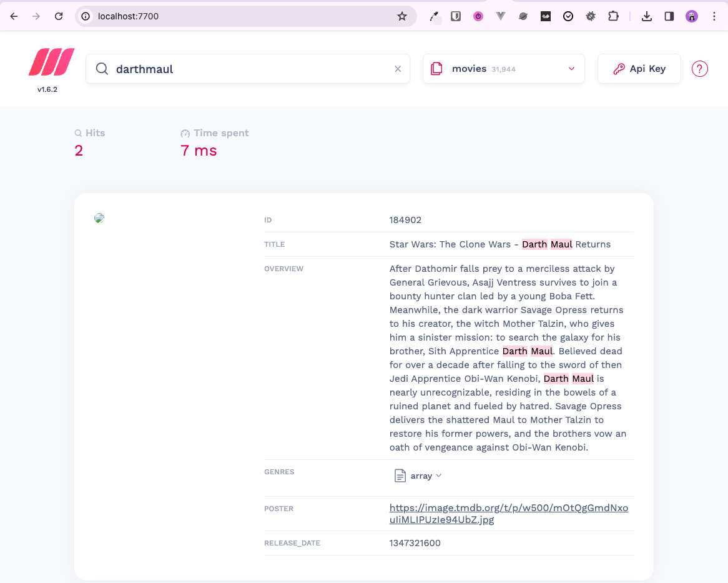Open the Chrome three-dot menu

pos(714,16)
